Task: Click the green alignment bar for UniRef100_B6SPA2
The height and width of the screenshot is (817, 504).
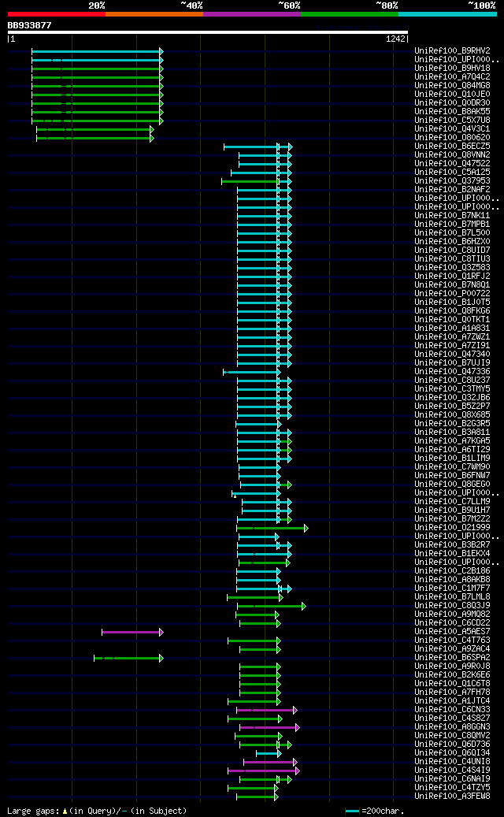Action: click(x=128, y=658)
